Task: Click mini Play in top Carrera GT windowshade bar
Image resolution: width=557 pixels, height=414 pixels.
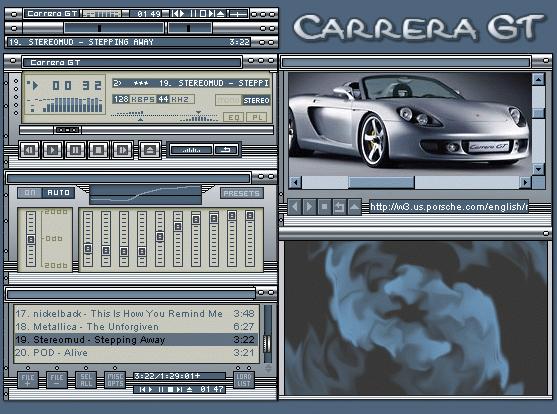Action: 182,14
